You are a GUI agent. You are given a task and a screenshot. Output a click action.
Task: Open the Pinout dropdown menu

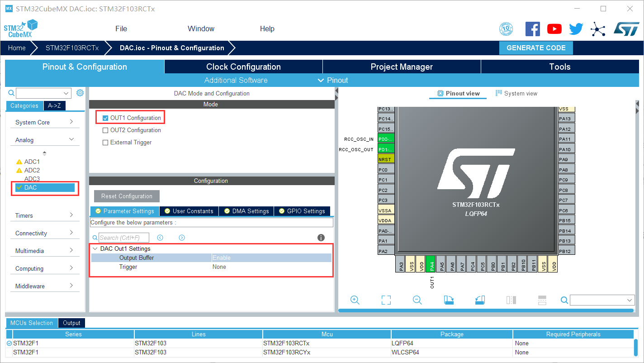point(333,80)
